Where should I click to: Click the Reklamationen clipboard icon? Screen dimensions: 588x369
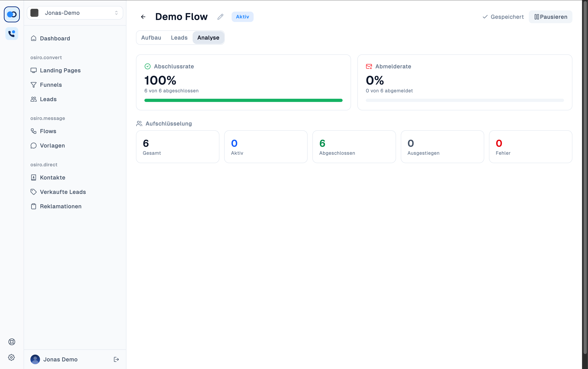(34, 206)
